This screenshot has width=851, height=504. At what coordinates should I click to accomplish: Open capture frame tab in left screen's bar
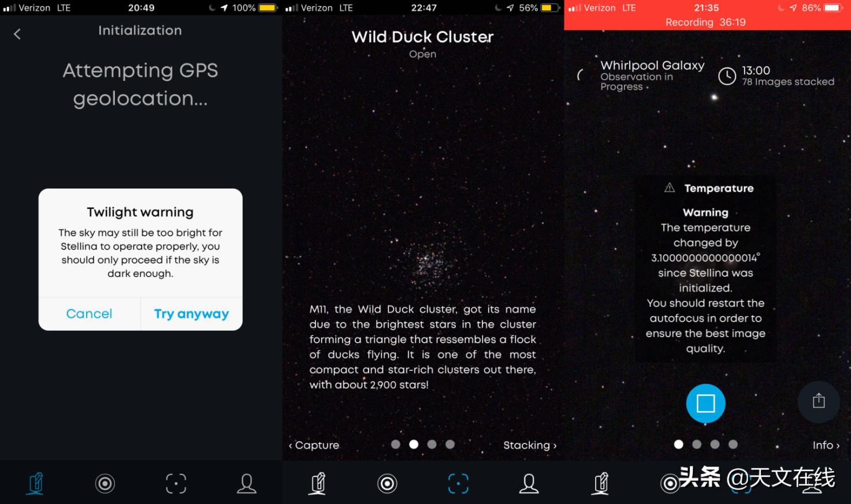[176, 483]
